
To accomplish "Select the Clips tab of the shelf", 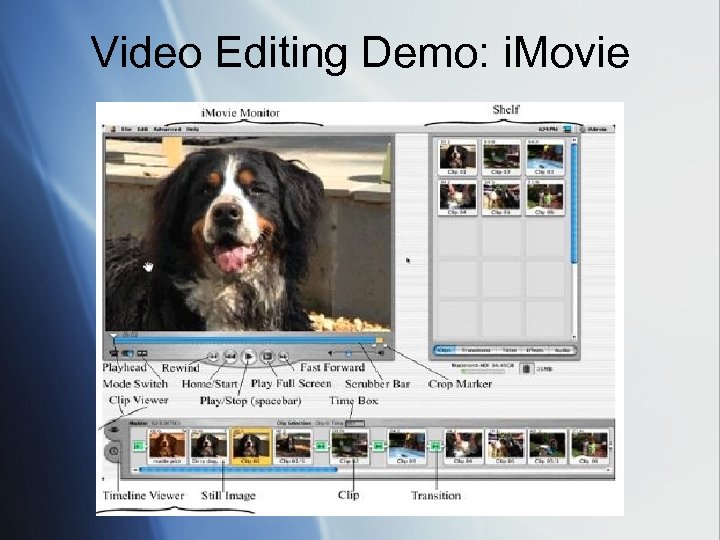I will pos(444,350).
